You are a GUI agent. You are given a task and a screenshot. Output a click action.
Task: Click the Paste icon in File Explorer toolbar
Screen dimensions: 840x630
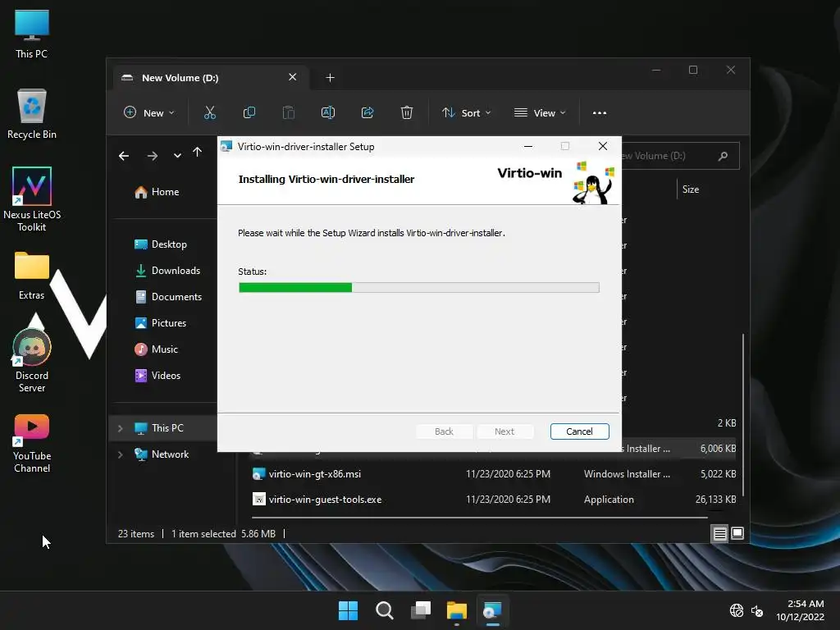[288, 112]
